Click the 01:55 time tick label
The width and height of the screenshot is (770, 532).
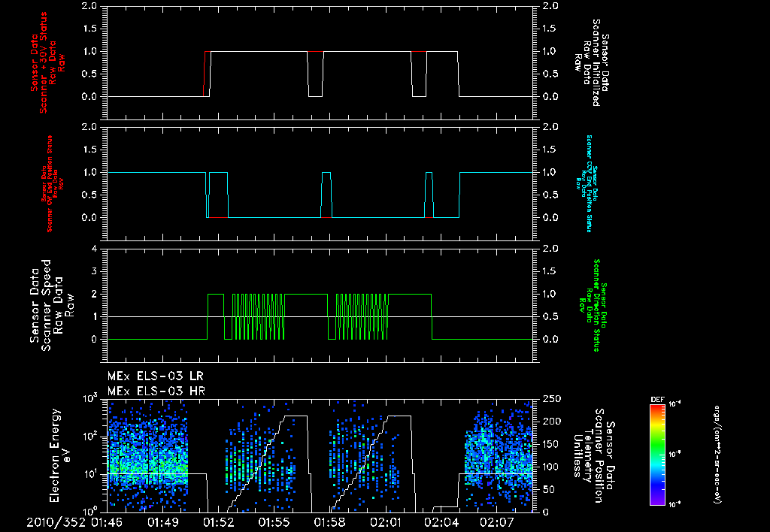(x=274, y=522)
